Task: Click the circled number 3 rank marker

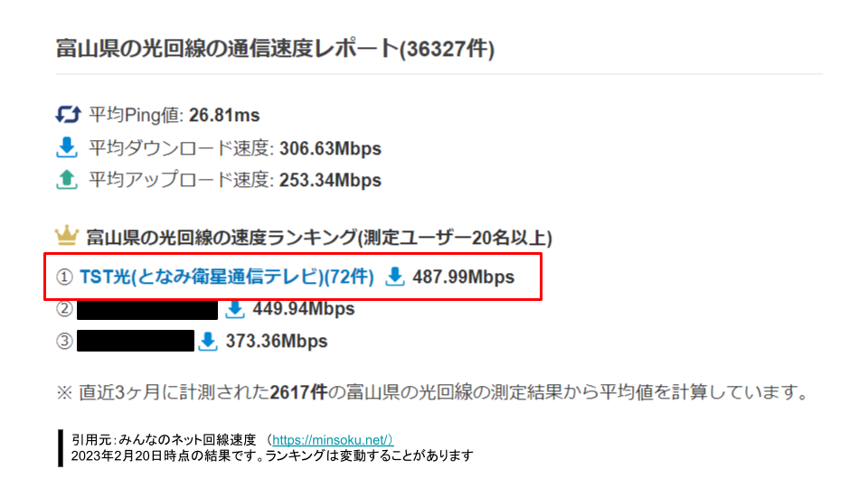Action: pyautogui.click(x=65, y=341)
